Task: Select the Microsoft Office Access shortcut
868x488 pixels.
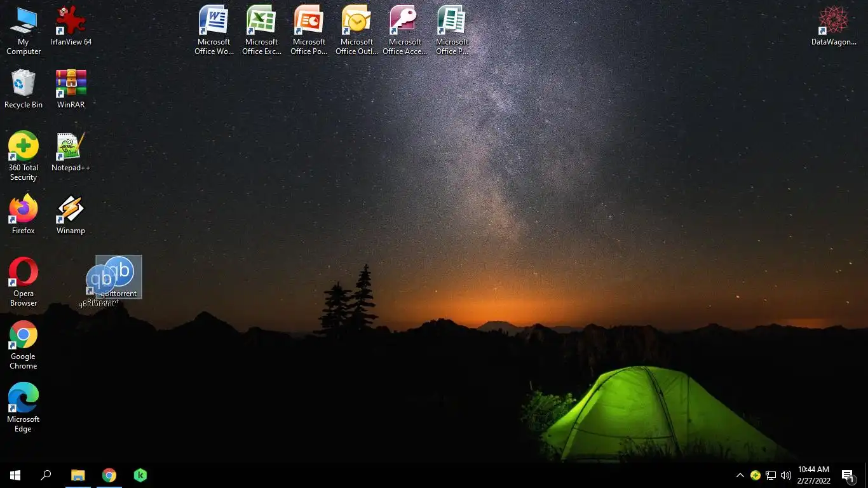Action: [405, 30]
